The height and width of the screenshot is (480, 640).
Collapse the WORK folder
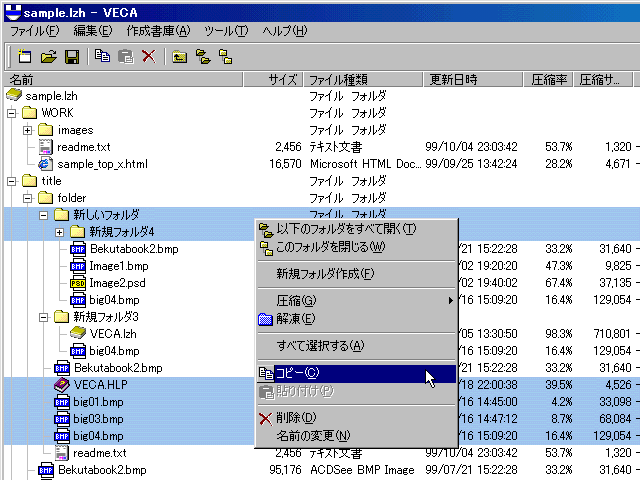[12, 113]
